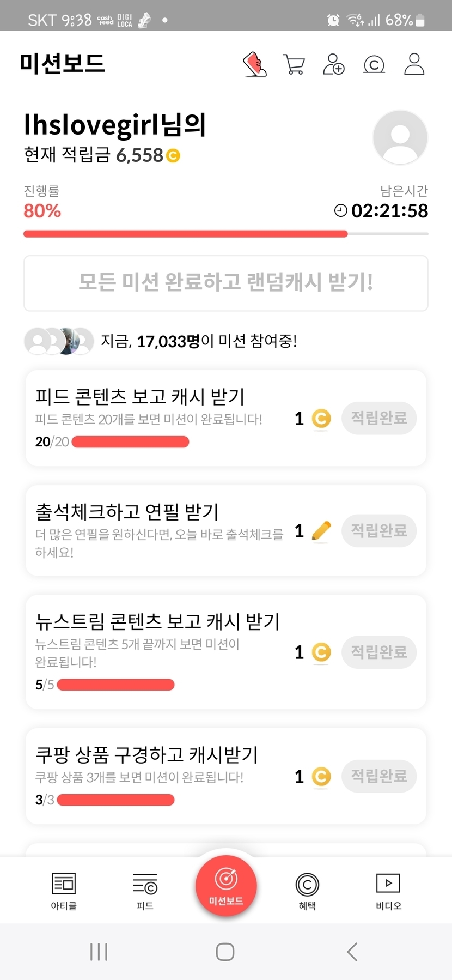Switch to the 피드 tab
Screen dimensions: 452x980
click(x=145, y=890)
